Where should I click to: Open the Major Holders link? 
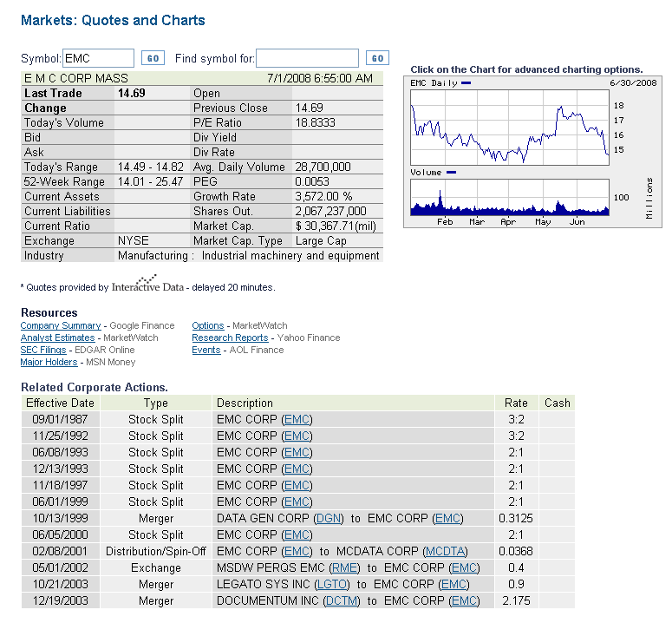pos(49,362)
